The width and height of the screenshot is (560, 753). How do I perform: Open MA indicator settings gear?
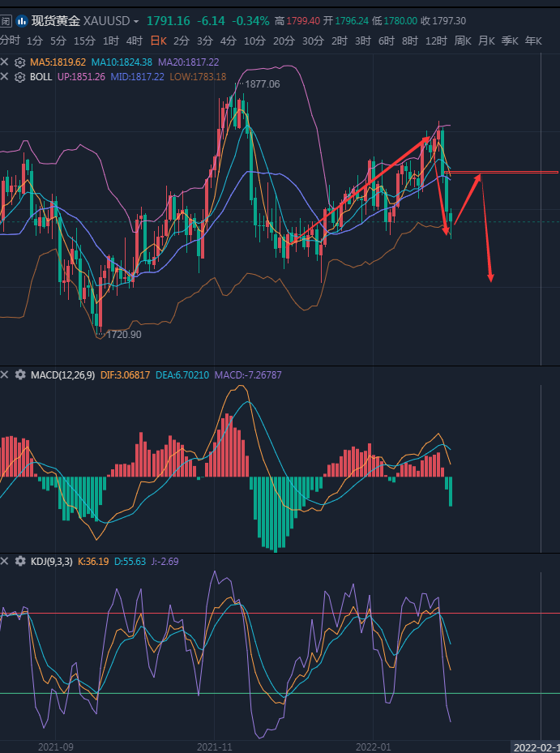coord(20,62)
